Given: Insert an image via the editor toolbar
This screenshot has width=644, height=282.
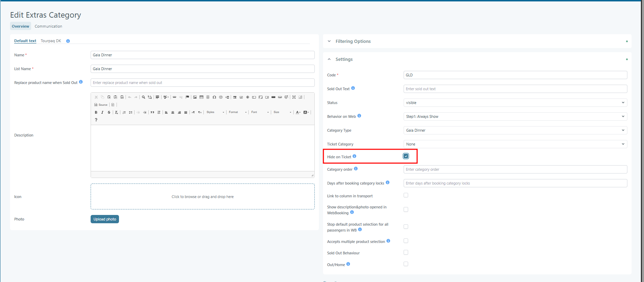Looking at the screenshot, I should 195,97.
